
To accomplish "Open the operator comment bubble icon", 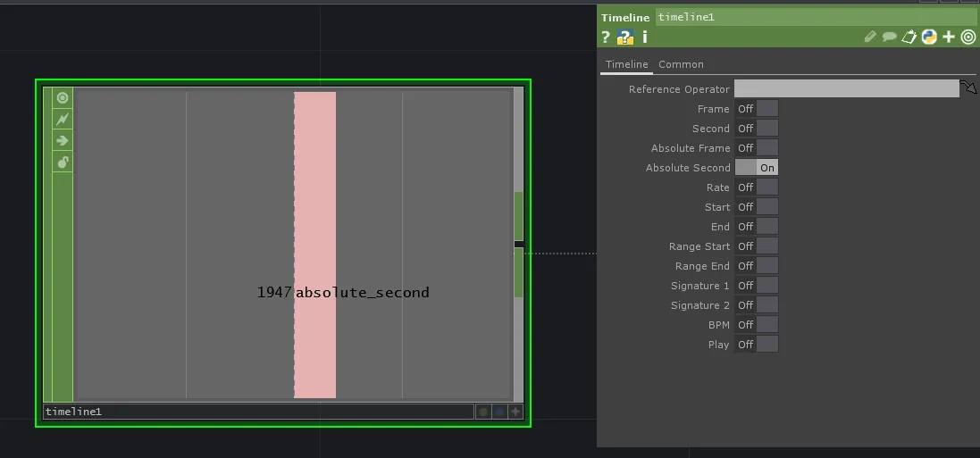I will point(890,37).
